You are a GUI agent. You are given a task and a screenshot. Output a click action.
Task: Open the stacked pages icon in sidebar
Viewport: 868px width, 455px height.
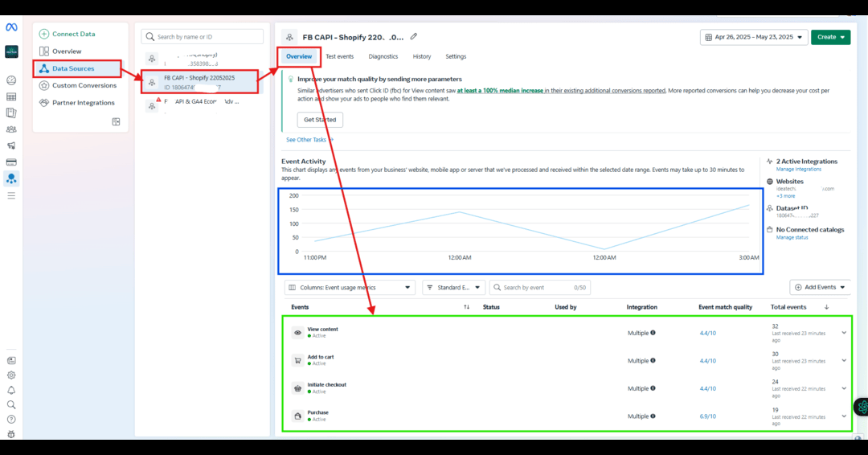pyautogui.click(x=11, y=113)
